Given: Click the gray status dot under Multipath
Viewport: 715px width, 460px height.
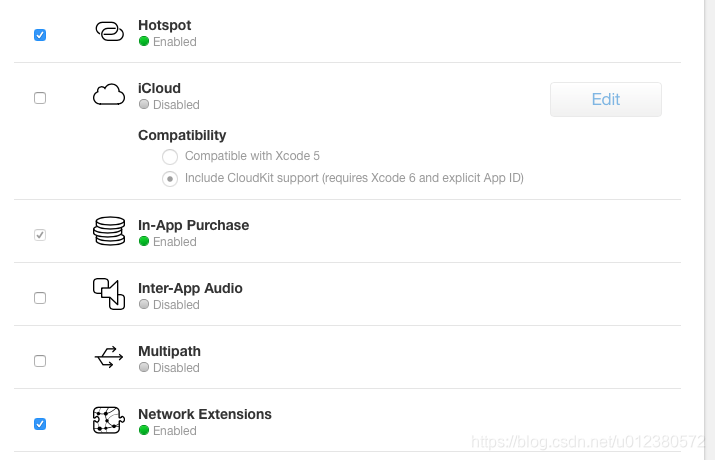Looking at the screenshot, I should click(x=144, y=367).
